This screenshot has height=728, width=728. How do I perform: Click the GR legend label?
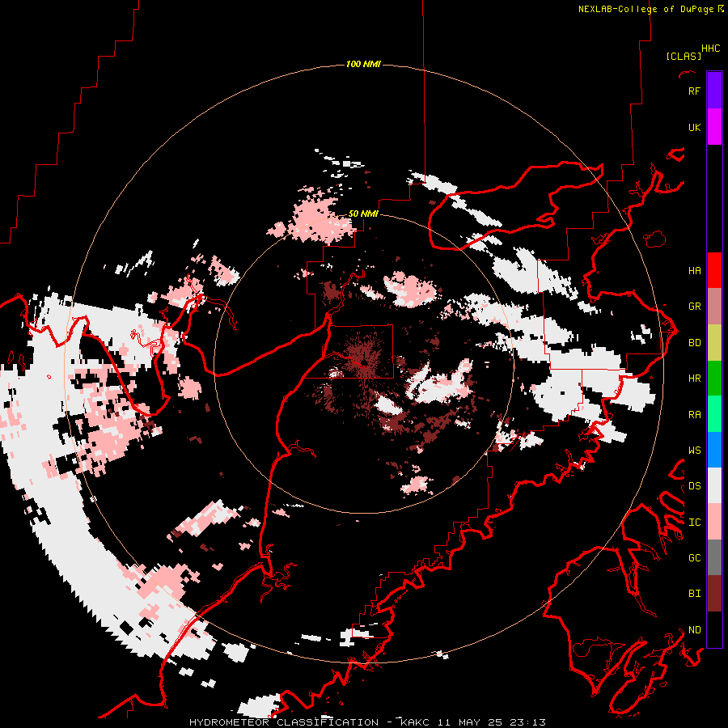[694, 307]
